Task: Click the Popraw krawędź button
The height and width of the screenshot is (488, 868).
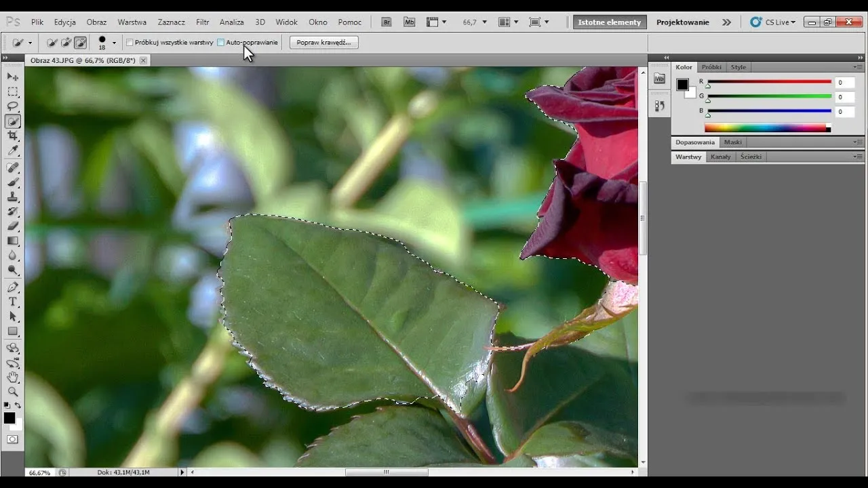Action: [324, 43]
